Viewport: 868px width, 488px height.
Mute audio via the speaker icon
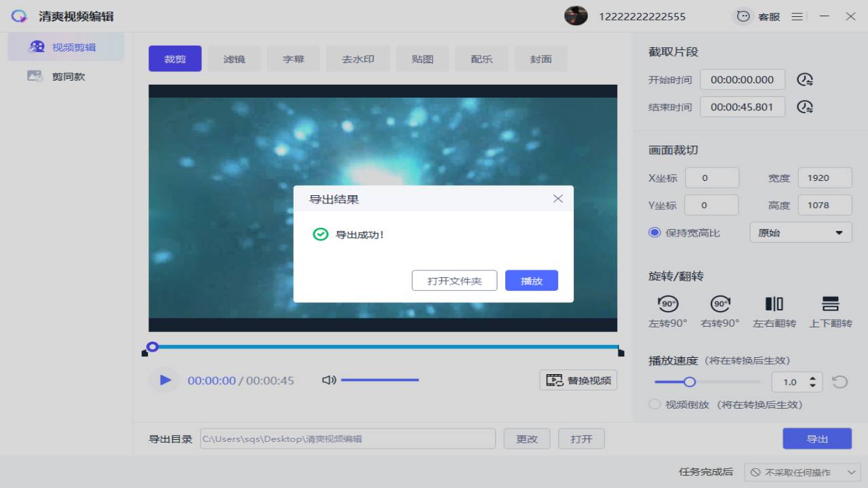tap(329, 380)
